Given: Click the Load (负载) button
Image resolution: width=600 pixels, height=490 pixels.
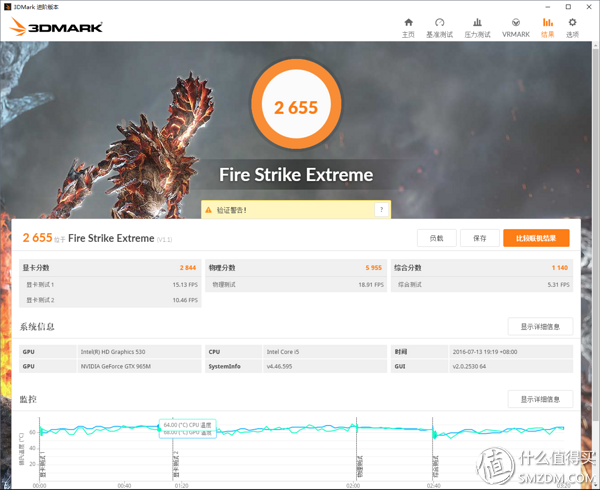Looking at the screenshot, I should click(x=437, y=238).
